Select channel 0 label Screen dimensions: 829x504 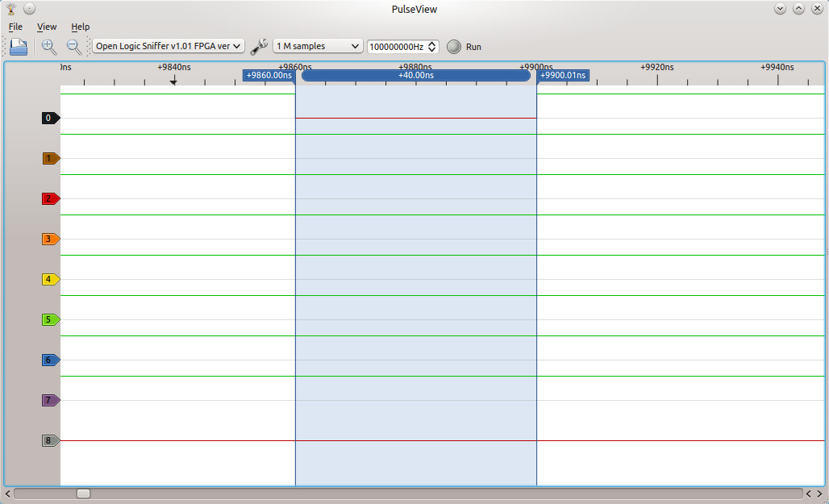[51, 118]
